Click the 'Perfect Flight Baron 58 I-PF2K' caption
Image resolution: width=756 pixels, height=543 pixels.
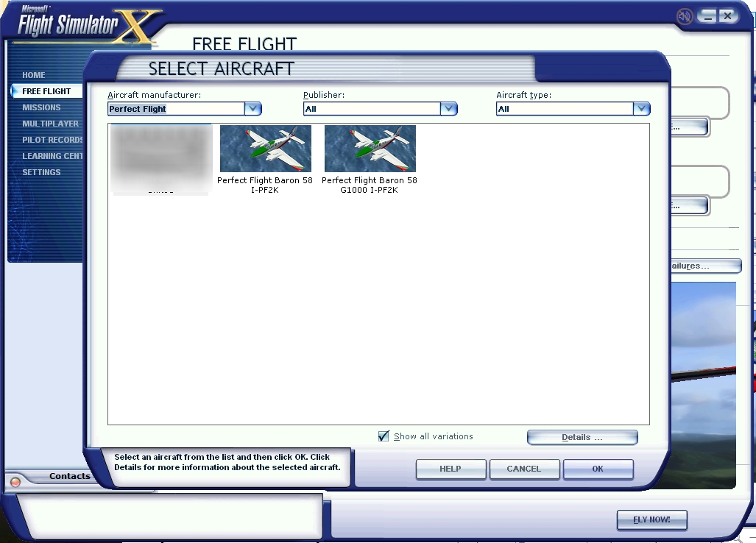[265, 185]
